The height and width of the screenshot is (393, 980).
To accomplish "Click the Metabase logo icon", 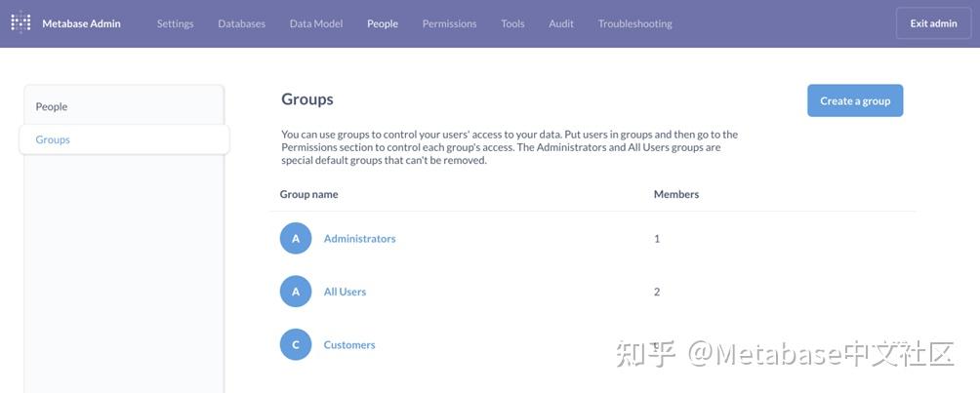I will [20, 23].
